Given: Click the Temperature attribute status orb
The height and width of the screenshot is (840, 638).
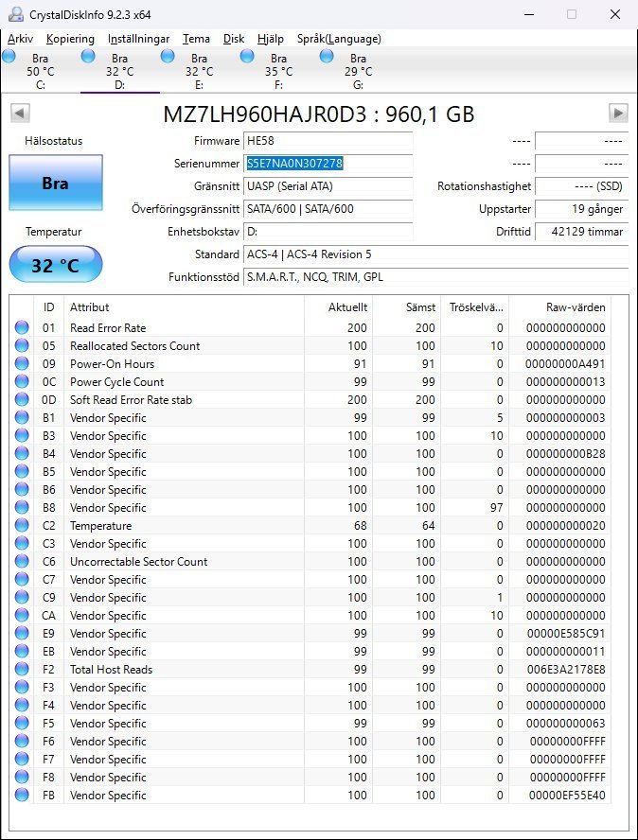Looking at the screenshot, I should 22,526.
